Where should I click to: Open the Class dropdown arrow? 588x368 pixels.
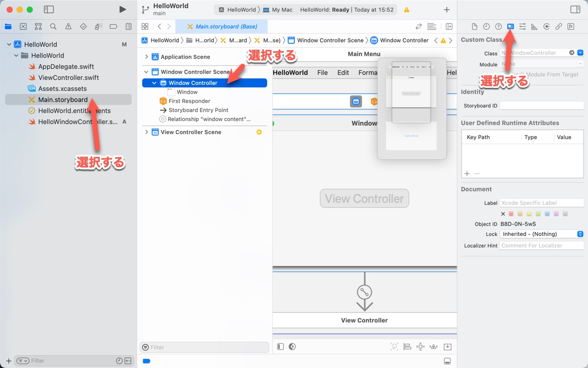(580, 53)
